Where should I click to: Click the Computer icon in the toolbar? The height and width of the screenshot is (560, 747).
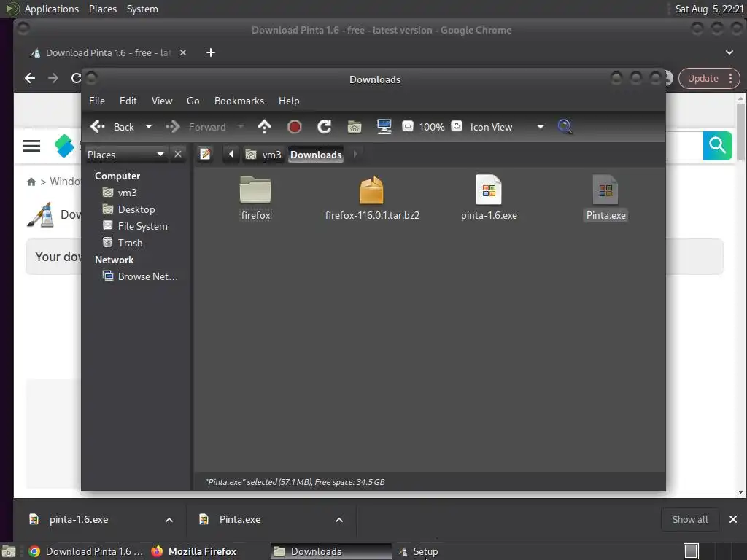click(x=384, y=127)
